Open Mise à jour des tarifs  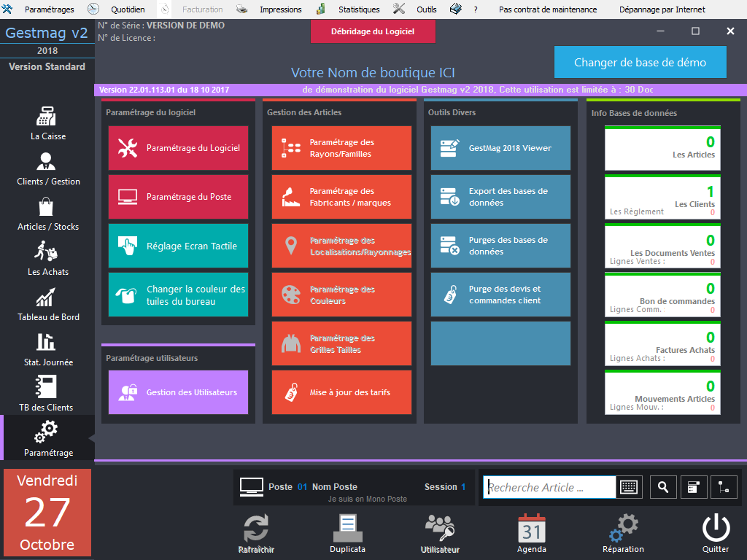[341, 392]
